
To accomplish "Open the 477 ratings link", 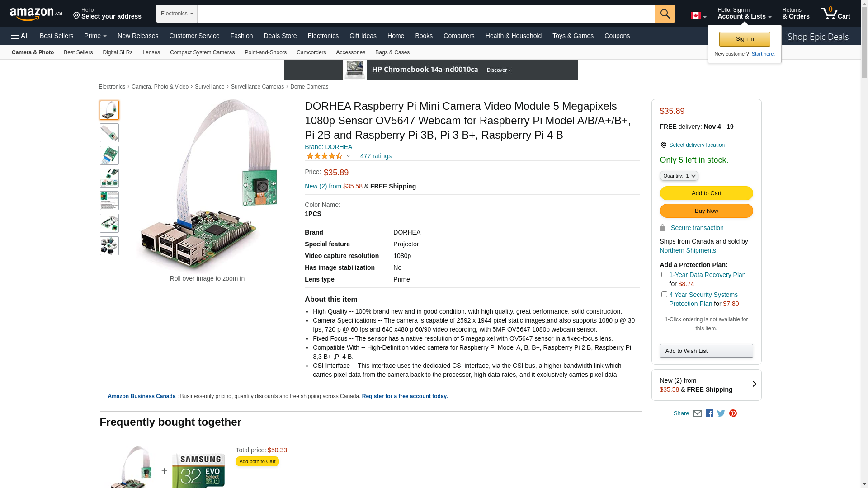I will (376, 156).
